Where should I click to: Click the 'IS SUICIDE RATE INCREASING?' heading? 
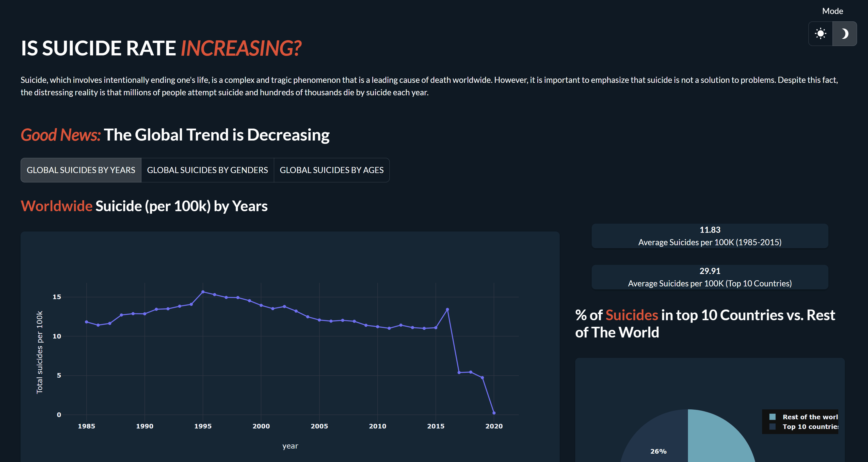161,48
